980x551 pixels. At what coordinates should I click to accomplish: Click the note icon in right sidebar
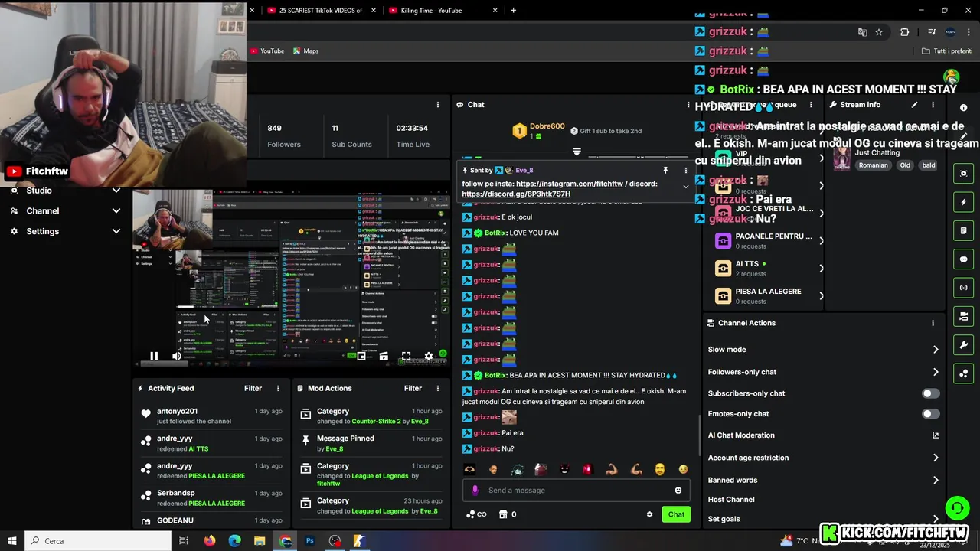(964, 230)
